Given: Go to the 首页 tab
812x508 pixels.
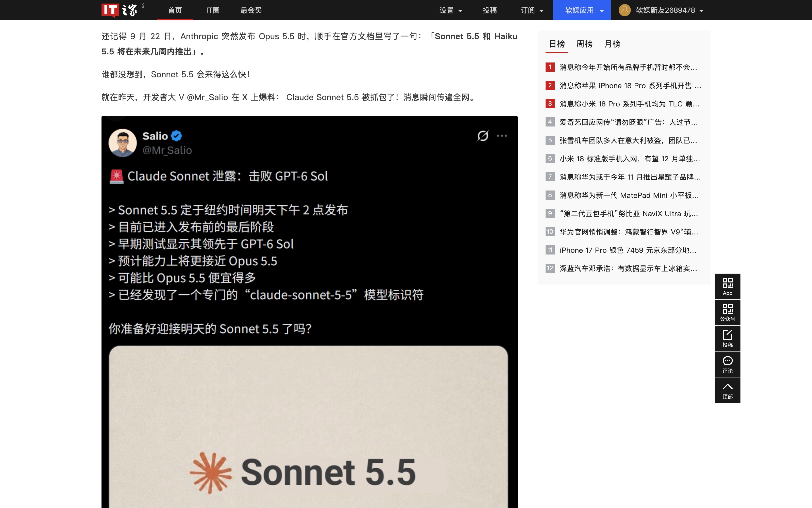Looking at the screenshot, I should (175, 10).
